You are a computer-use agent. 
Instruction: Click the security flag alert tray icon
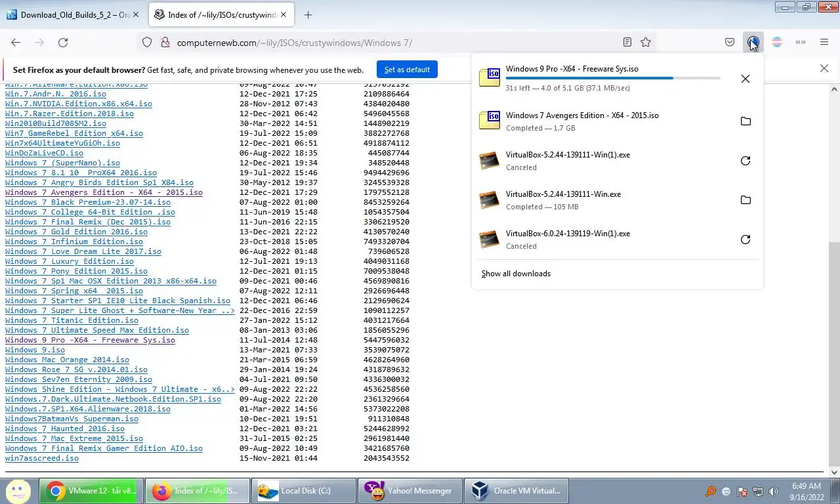point(742,492)
